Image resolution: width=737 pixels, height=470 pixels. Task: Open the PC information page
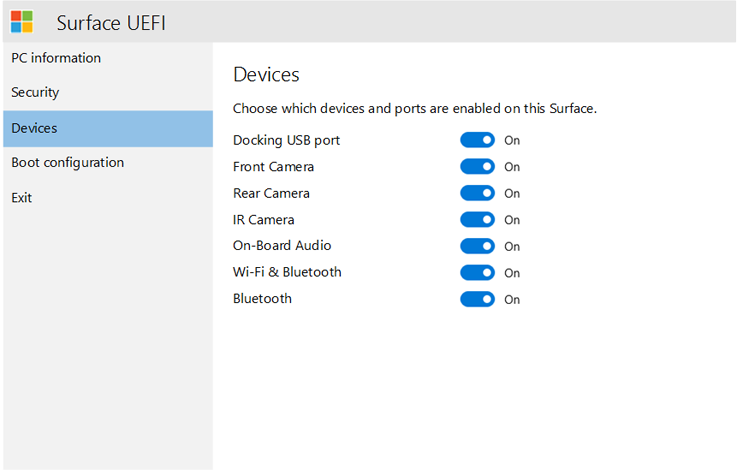click(x=56, y=58)
